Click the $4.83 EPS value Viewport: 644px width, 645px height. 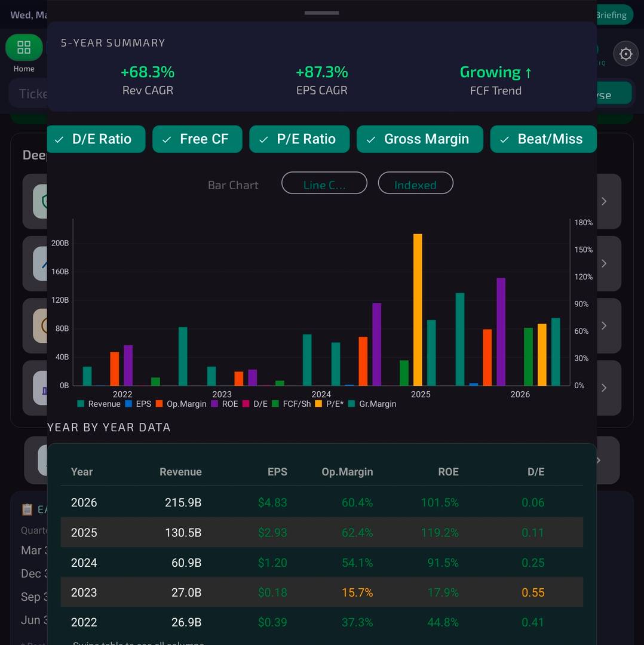click(x=272, y=503)
